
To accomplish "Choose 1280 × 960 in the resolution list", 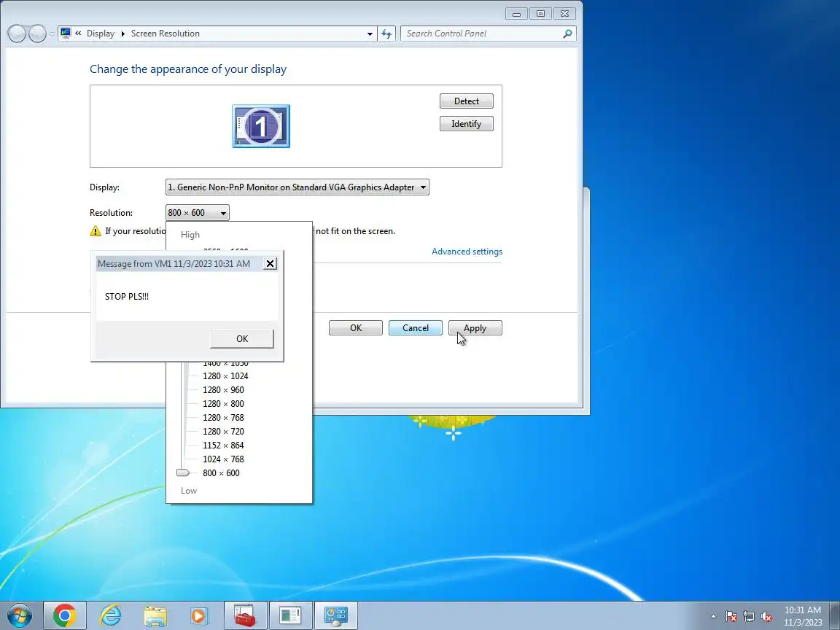I will coord(223,390).
